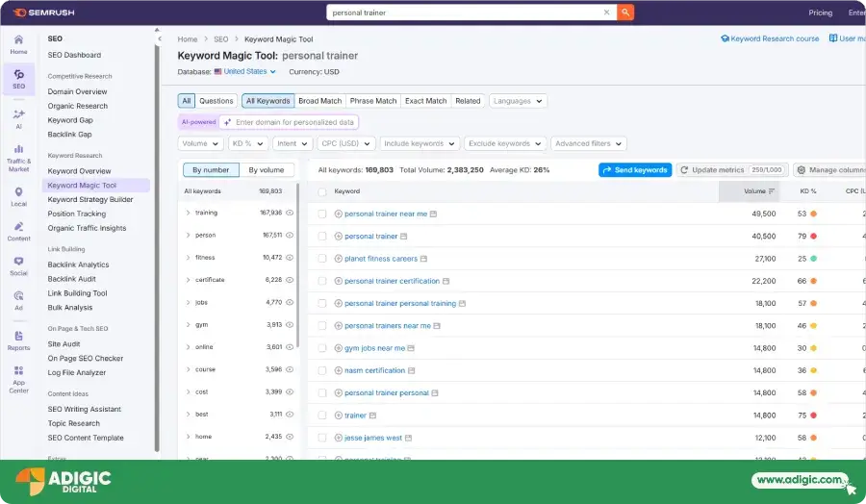The height and width of the screenshot is (504, 866).
Task: Change the United States database dropdown
Action: tap(245, 72)
